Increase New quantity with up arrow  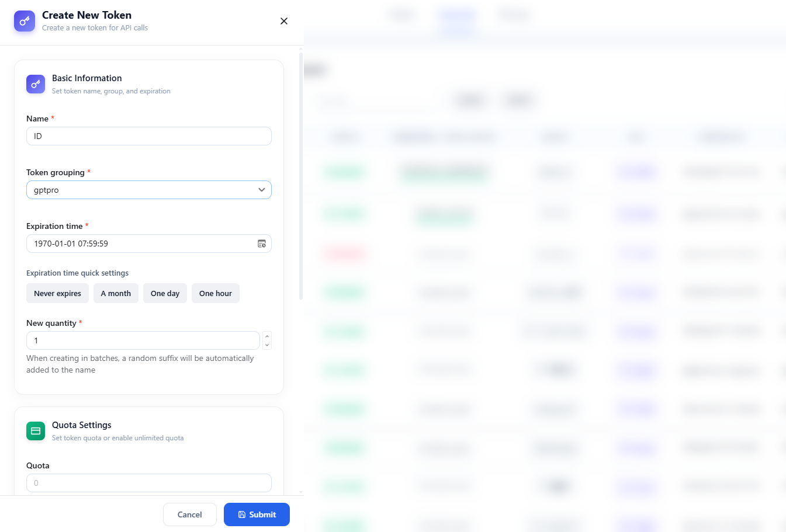coord(267,336)
